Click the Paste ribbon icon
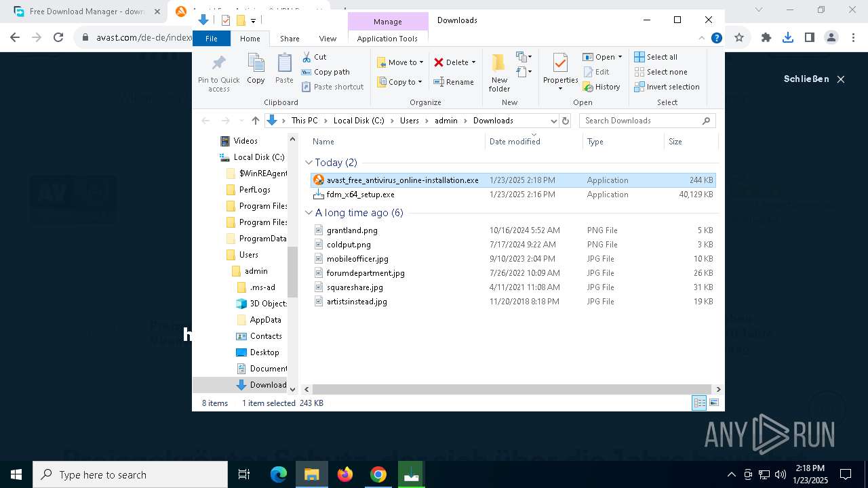868x488 pixels. tap(284, 69)
